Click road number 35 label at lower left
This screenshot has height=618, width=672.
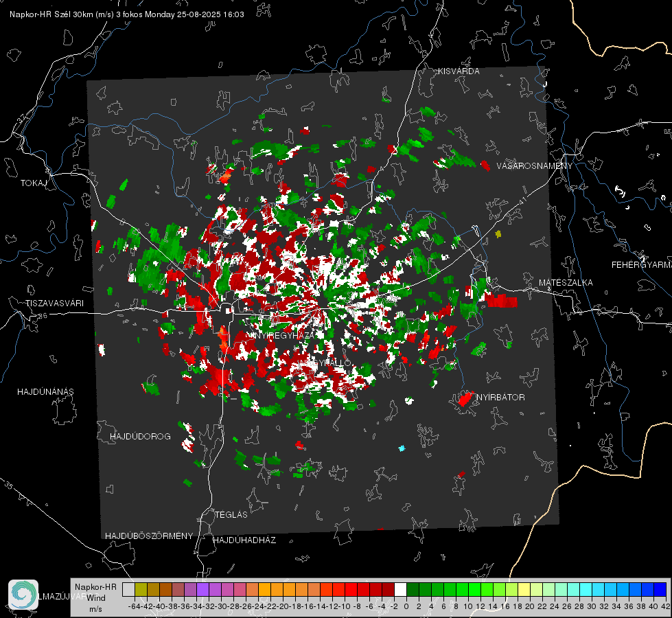(10, 485)
